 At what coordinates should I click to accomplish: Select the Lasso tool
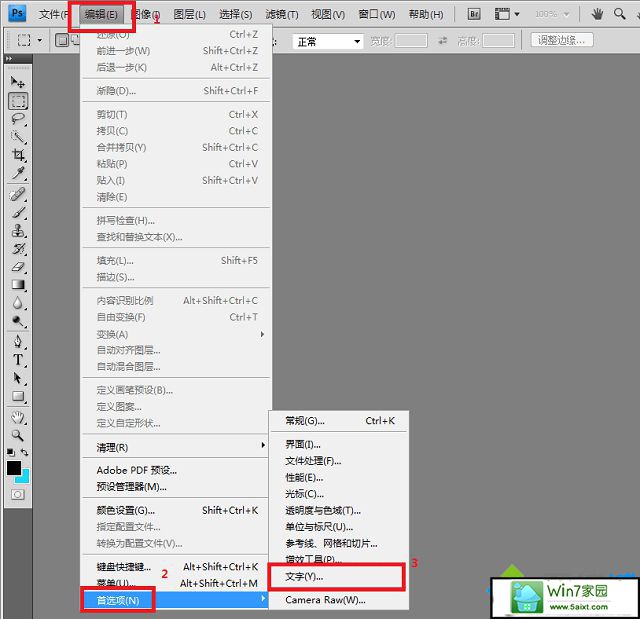pos(18,119)
